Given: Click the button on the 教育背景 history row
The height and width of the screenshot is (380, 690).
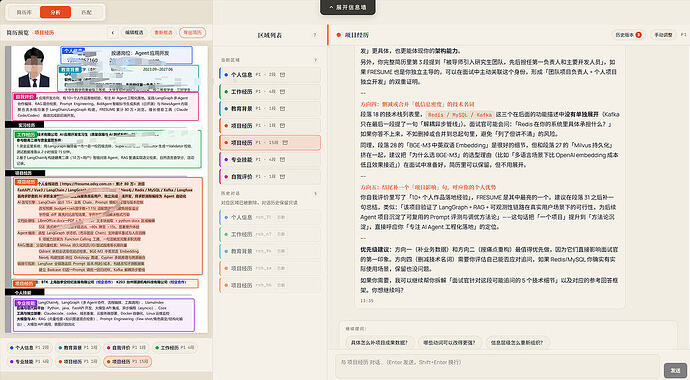Looking at the screenshot, I should pos(281,251).
